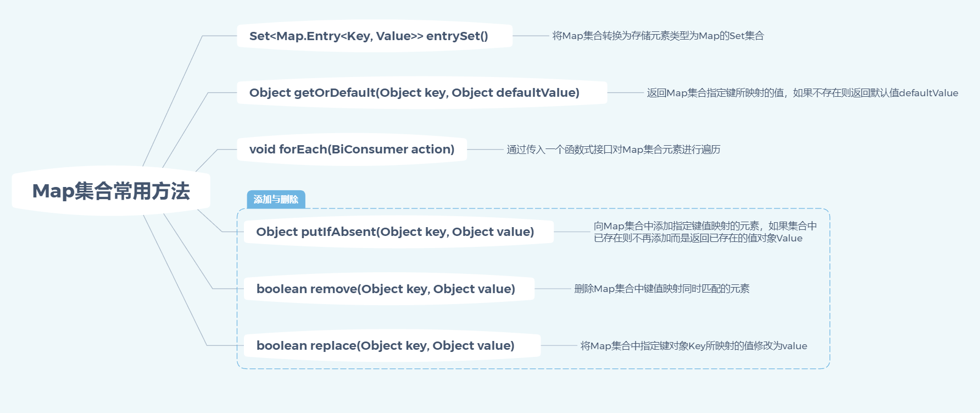Image resolution: width=980 pixels, height=413 pixels.
Task: Select the description ending with 默认值defaultValue
Action: point(803,93)
